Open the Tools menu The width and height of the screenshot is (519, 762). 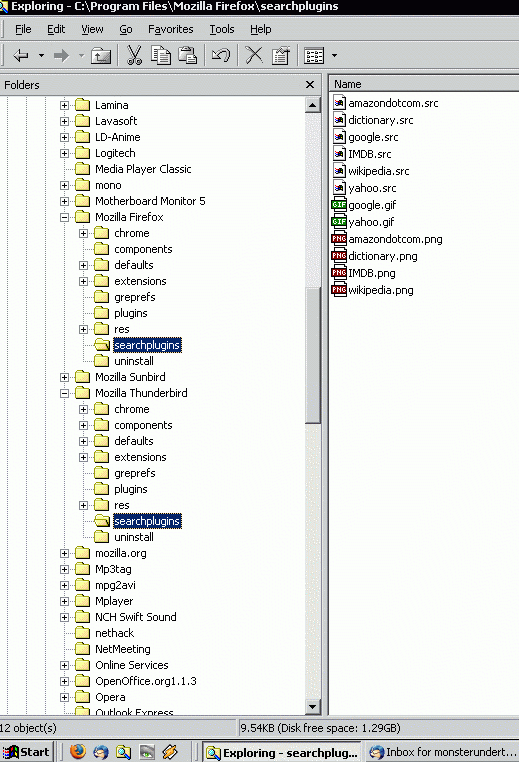pyautogui.click(x=222, y=29)
